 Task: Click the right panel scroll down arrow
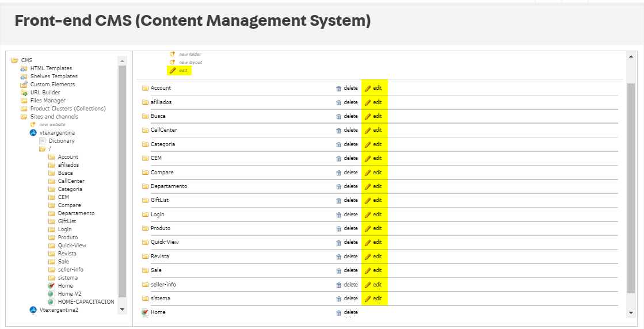631,312
